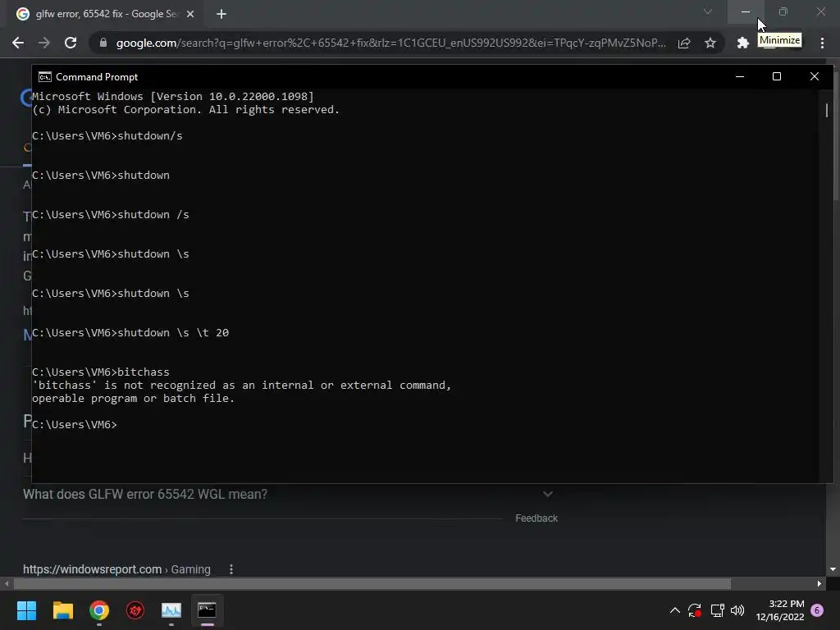Go back in Chrome browser
Image resolution: width=840 pixels, height=630 pixels.
pos(18,43)
